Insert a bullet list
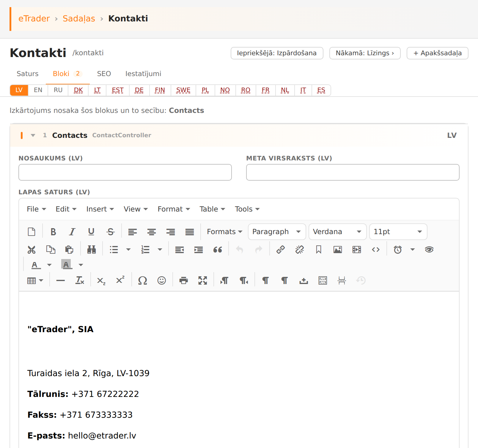Viewport: 478px width, 448px height. pos(114,250)
